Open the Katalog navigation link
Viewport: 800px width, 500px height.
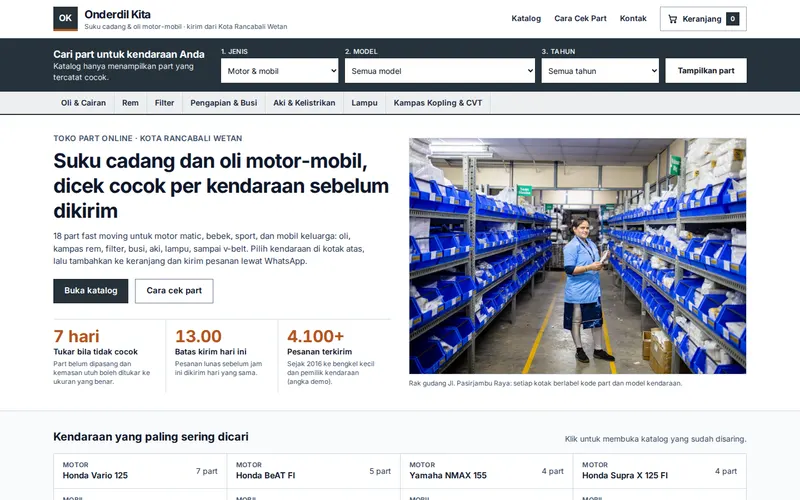point(526,18)
